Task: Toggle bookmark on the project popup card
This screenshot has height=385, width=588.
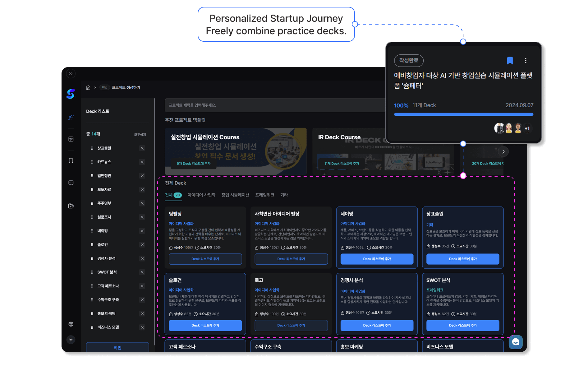Action: [x=510, y=61]
